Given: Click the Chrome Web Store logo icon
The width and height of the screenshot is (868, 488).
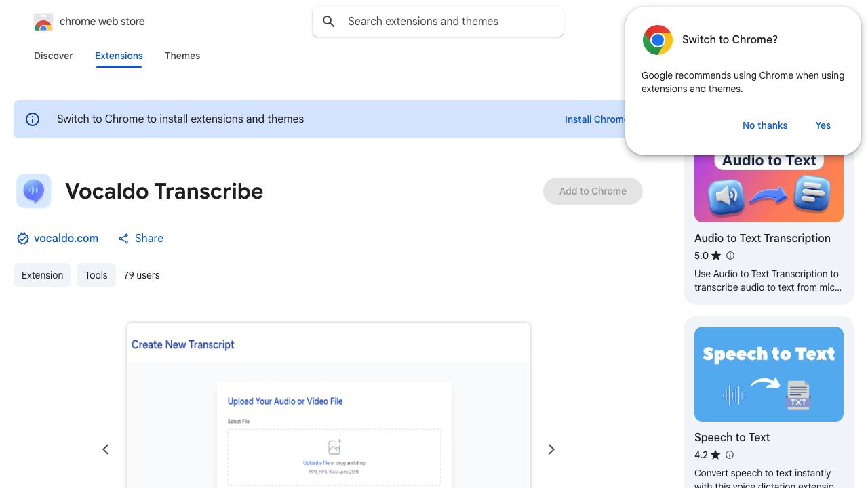Looking at the screenshot, I should 43,22.
